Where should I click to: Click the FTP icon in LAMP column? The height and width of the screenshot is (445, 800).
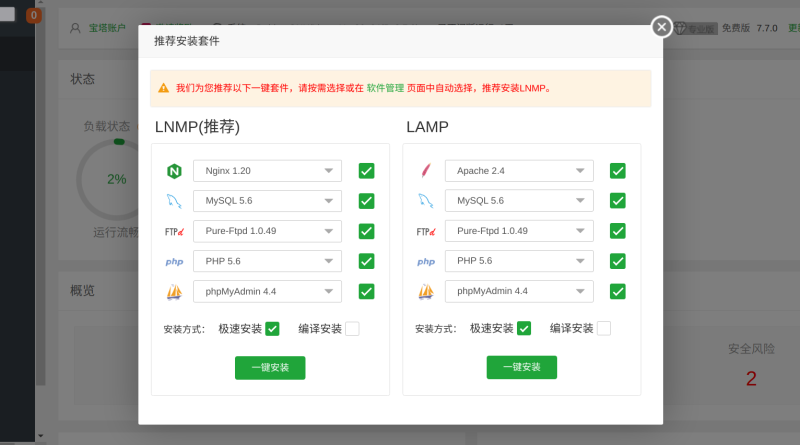coord(426,231)
